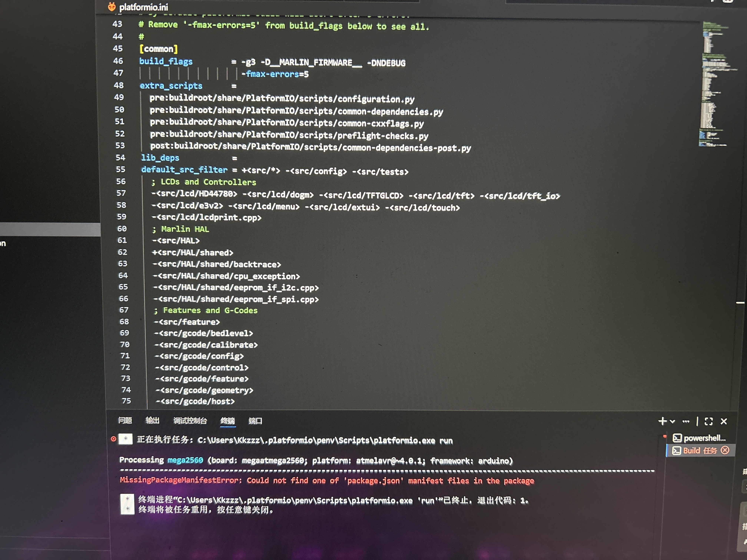The width and height of the screenshot is (747, 560).
Task: Open the terminal panel more actions ellipsis
Action: coord(686,421)
